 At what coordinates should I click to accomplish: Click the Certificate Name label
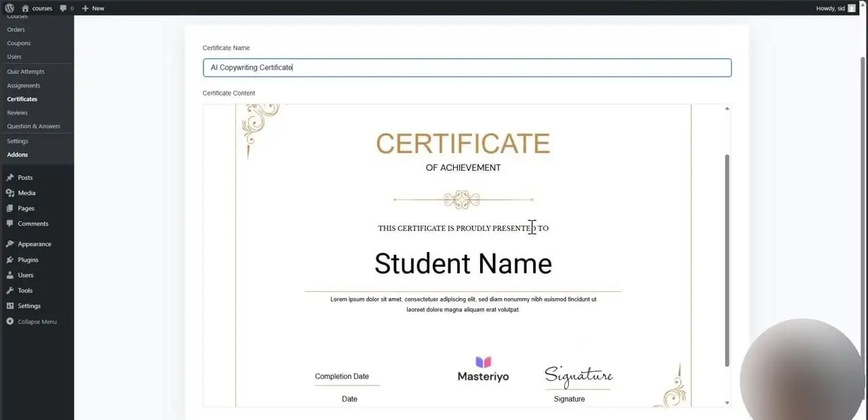[226, 48]
